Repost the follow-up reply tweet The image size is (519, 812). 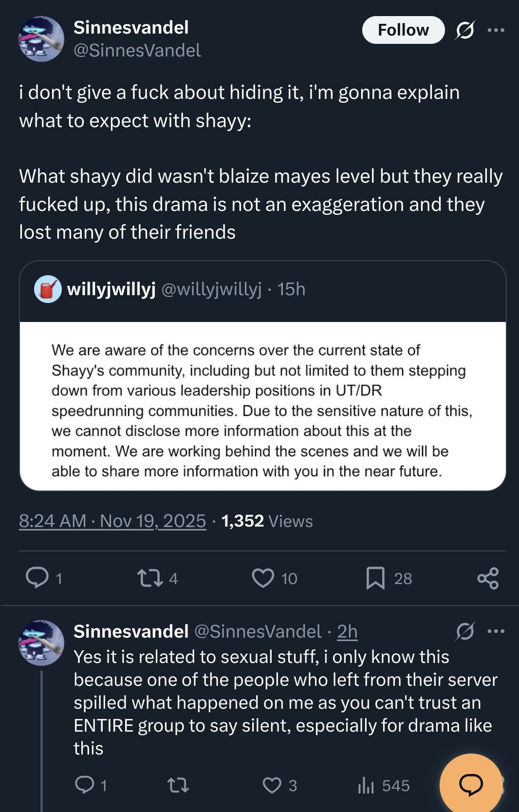pyautogui.click(x=178, y=785)
